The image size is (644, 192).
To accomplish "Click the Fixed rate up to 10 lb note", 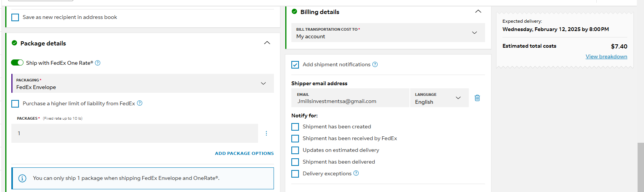I will tap(62, 119).
